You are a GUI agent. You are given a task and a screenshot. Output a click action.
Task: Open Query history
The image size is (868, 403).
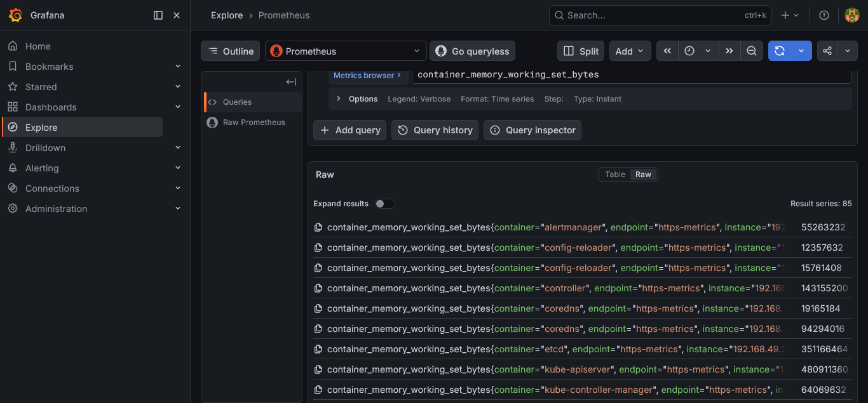[x=435, y=130]
